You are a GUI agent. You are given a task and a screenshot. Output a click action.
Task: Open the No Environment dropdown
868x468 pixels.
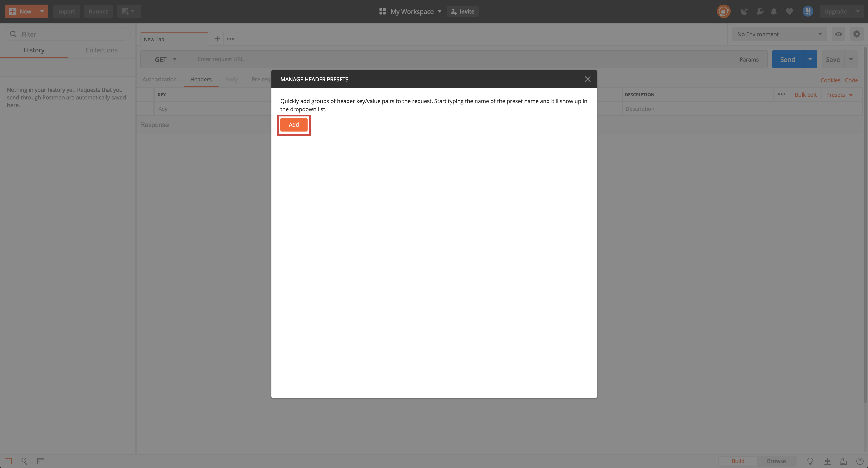click(x=779, y=34)
